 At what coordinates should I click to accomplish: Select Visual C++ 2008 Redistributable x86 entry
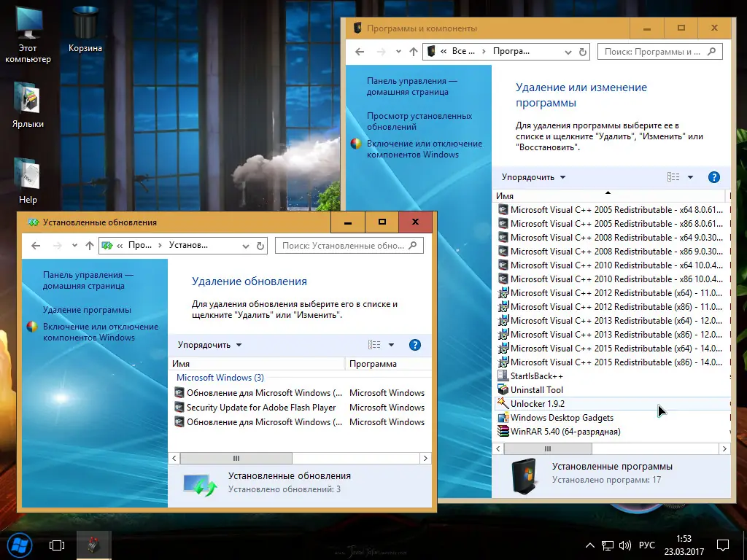coord(613,251)
